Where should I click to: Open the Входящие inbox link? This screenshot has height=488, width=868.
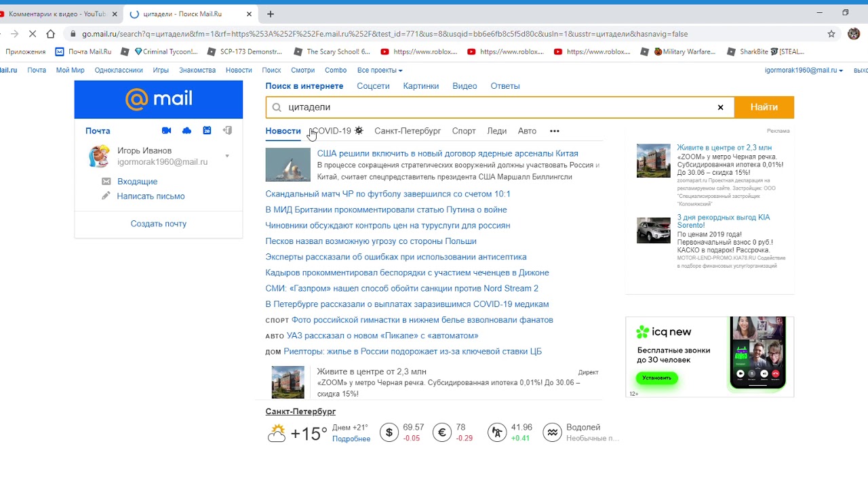click(137, 182)
